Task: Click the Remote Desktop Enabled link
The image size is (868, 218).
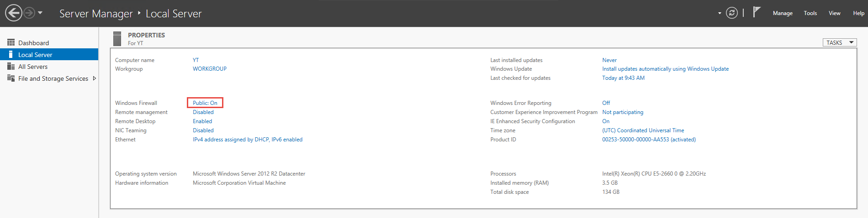Action: click(202, 121)
